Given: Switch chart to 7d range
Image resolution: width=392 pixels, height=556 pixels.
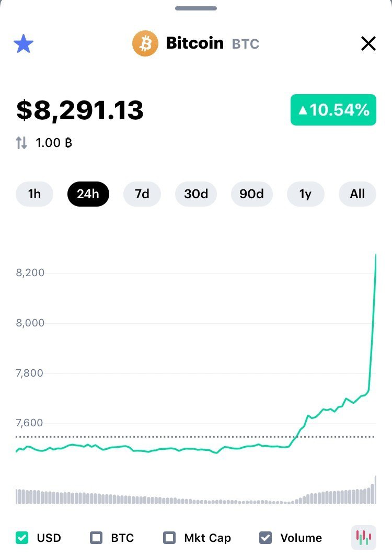Looking at the screenshot, I should tap(142, 194).
